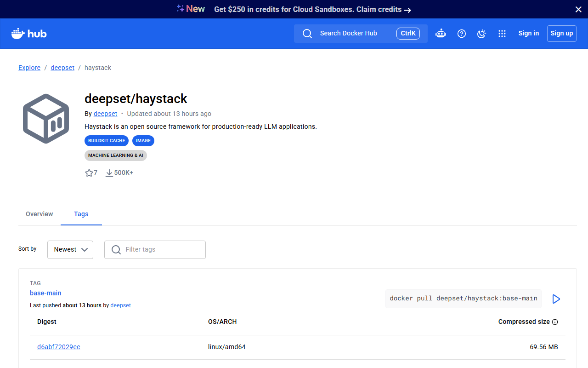Click the search magnifier icon in header
Screen dimensions: 588x368
point(307,34)
